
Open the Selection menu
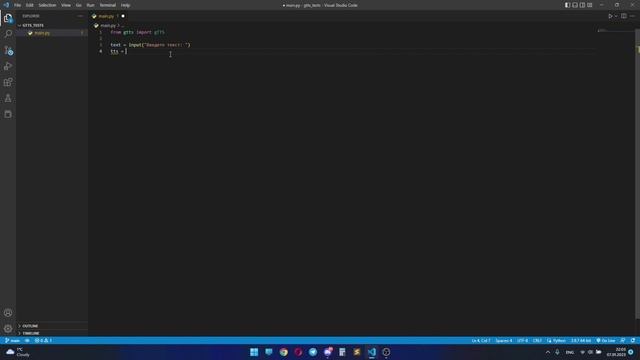tap(47, 5)
